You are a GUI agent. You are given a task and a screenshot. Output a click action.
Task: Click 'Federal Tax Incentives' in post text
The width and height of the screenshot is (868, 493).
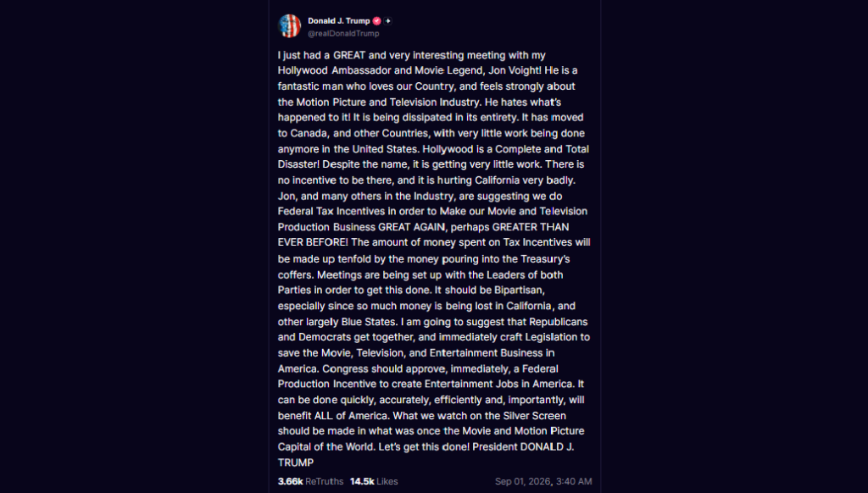[x=331, y=212]
